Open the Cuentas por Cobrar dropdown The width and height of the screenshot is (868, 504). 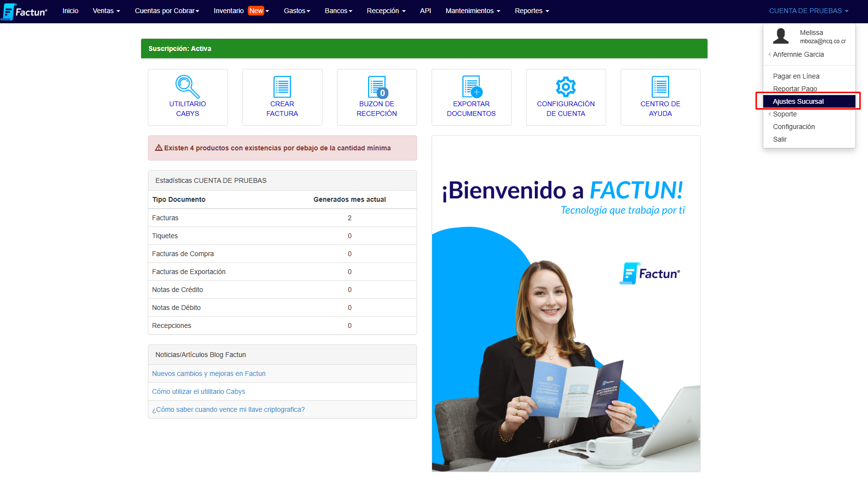(167, 11)
